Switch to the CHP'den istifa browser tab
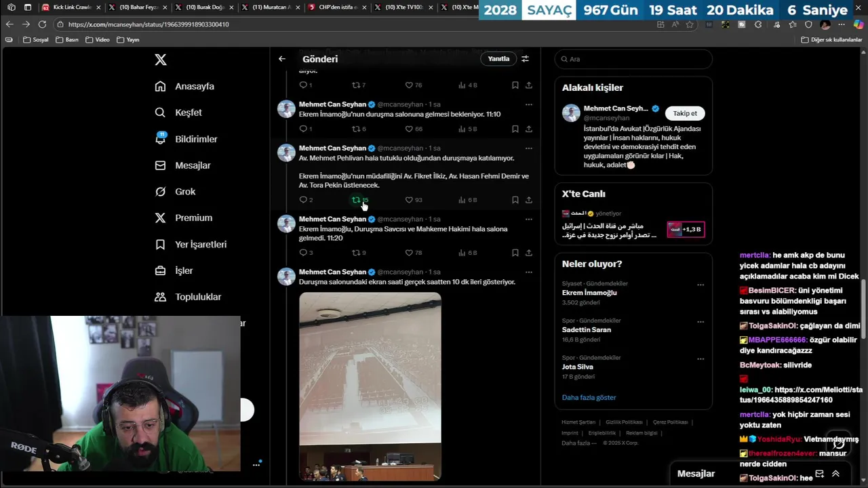This screenshot has width=868, height=488. (x=337, y=7)
